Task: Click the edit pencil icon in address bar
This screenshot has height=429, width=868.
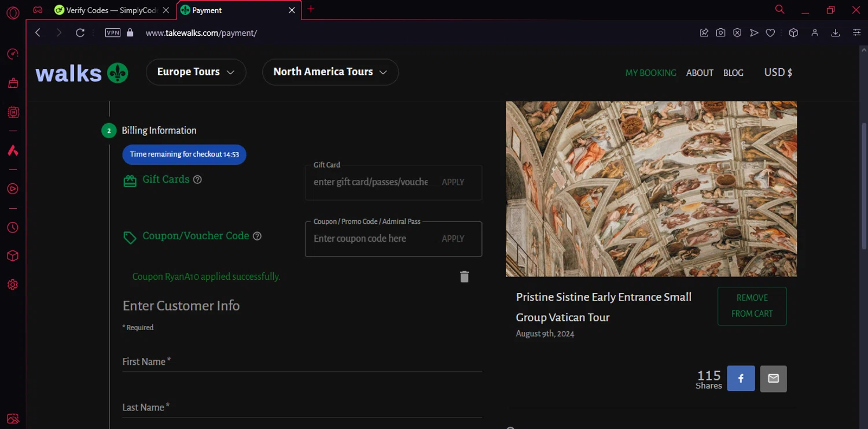Action: [x=704, y=33]
